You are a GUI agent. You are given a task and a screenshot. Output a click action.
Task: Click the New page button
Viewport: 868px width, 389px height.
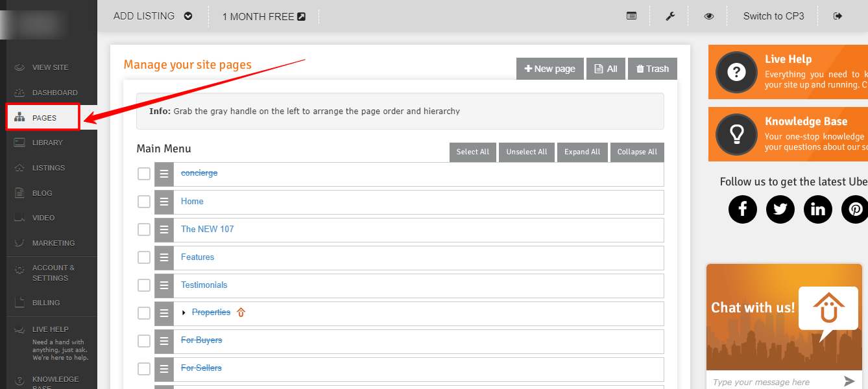tap(549, 69)
